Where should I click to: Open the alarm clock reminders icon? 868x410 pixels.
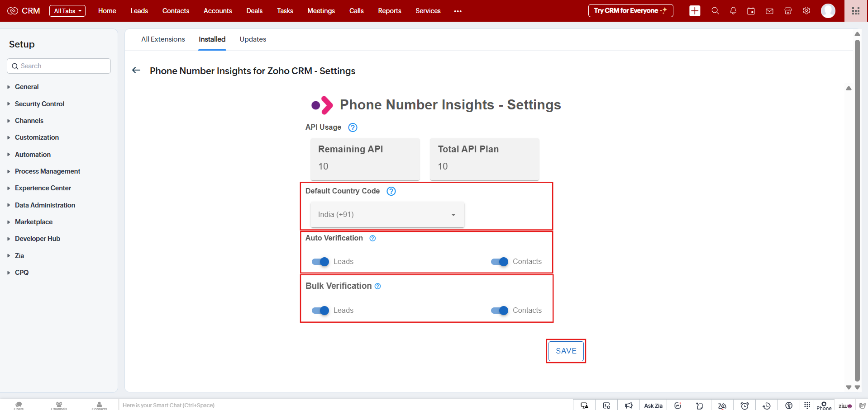pyautogui.click(x=744, y=405)
